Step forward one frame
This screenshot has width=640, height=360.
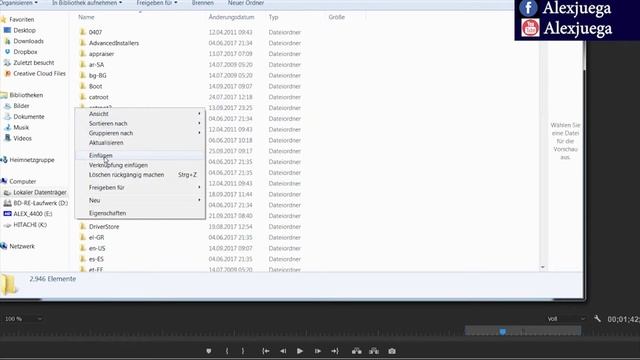click(318, 351)
